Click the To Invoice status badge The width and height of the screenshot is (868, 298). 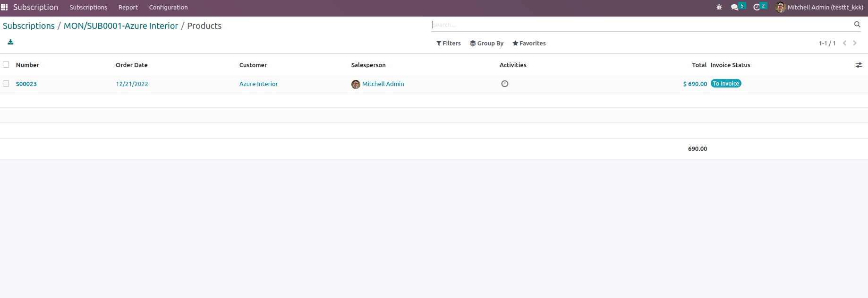click(x=726, y=83)
